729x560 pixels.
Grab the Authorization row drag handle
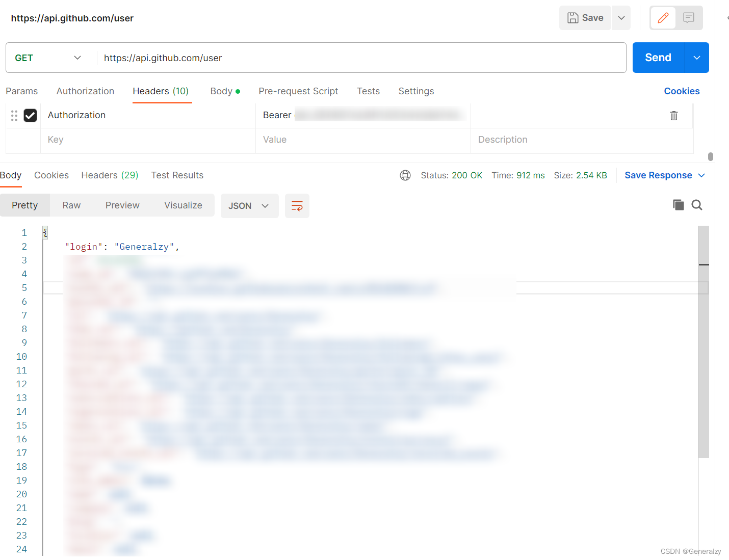click(x=14, y=116)
